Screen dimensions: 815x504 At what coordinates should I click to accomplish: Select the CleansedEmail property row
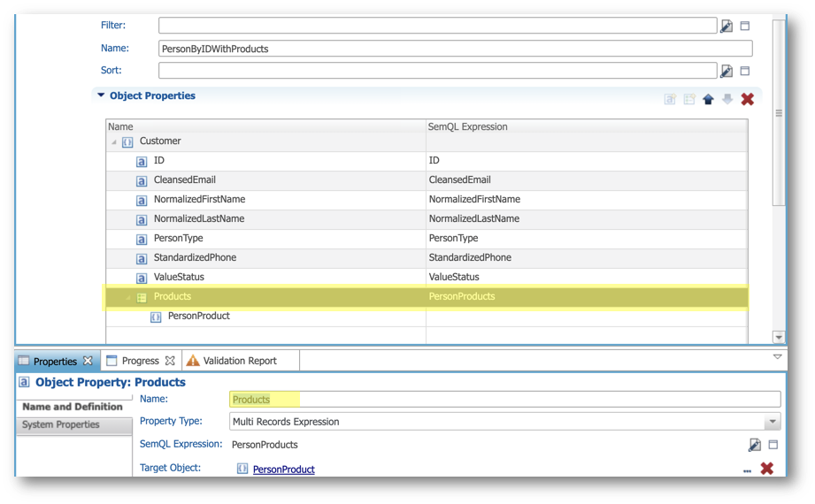pyautogui.click(x=427, y=180)
